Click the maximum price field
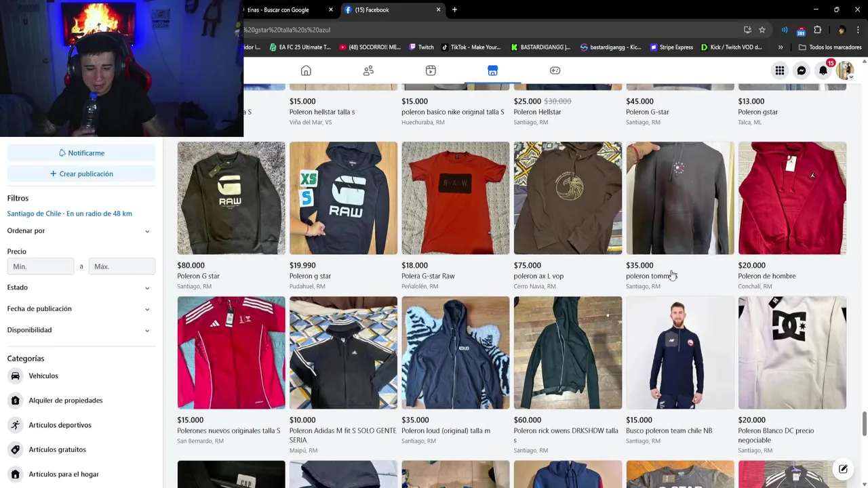The height and width of the screenshot is (488, 868). point(122,266)
